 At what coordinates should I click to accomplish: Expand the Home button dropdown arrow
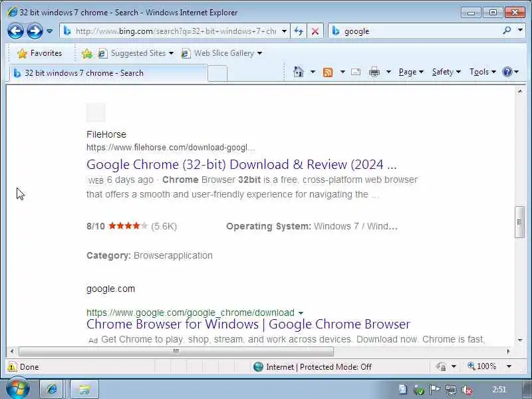pos(313,72)
